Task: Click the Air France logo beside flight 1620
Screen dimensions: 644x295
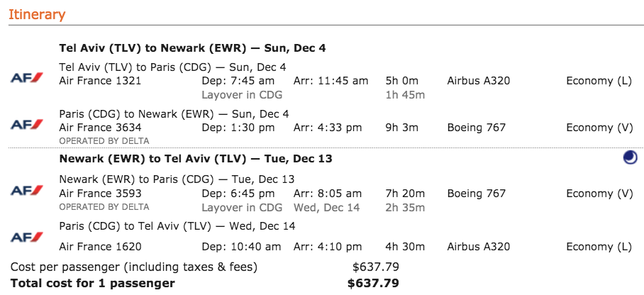Action: (x=27, y=237)
